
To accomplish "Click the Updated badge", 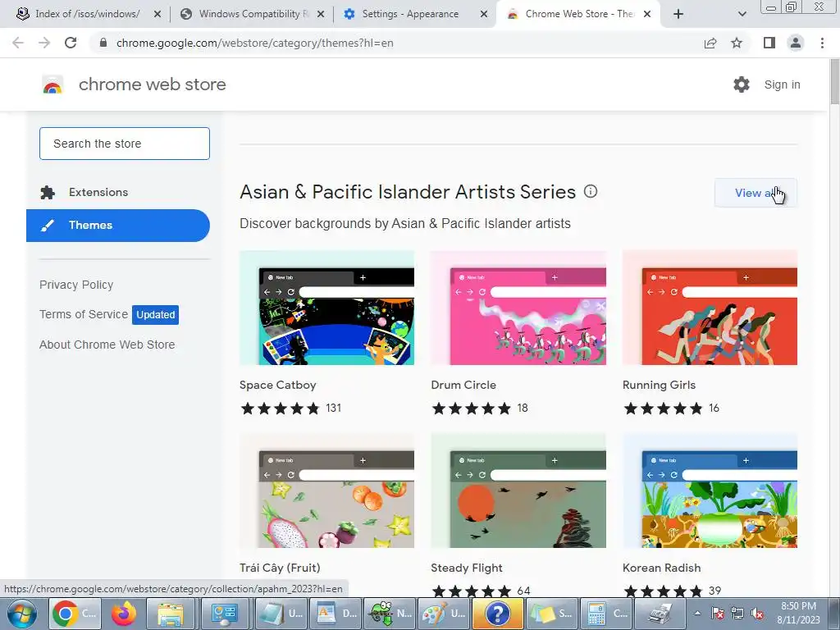I will [155, 314].
